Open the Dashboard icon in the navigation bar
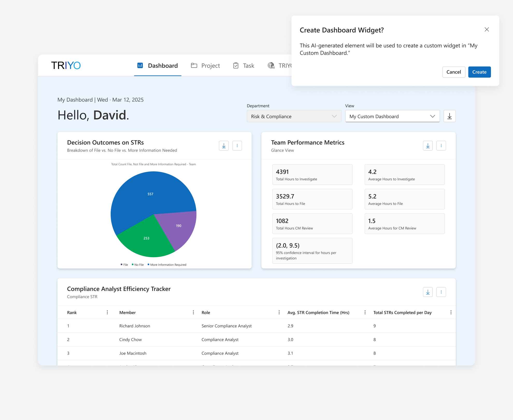513x420 pixels. pyautogui.click(x=140, y=66)
